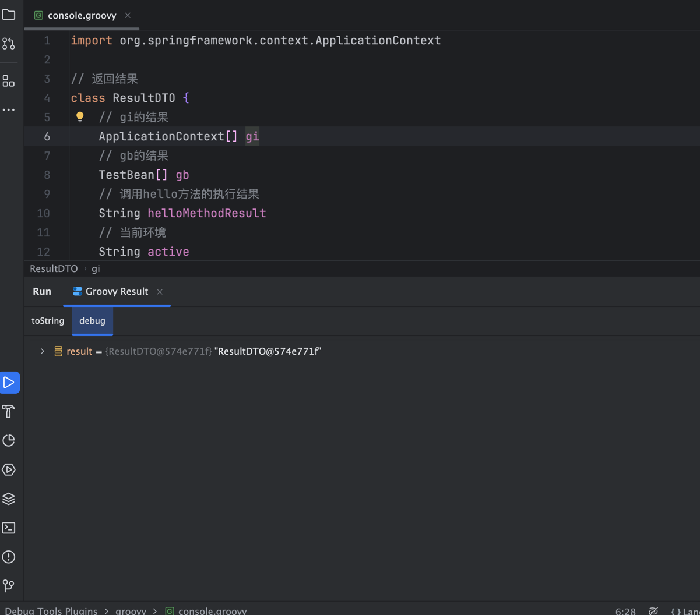Click ResultDTO in editor breadcrumb

pyautogui.click(x=54, y=268)
